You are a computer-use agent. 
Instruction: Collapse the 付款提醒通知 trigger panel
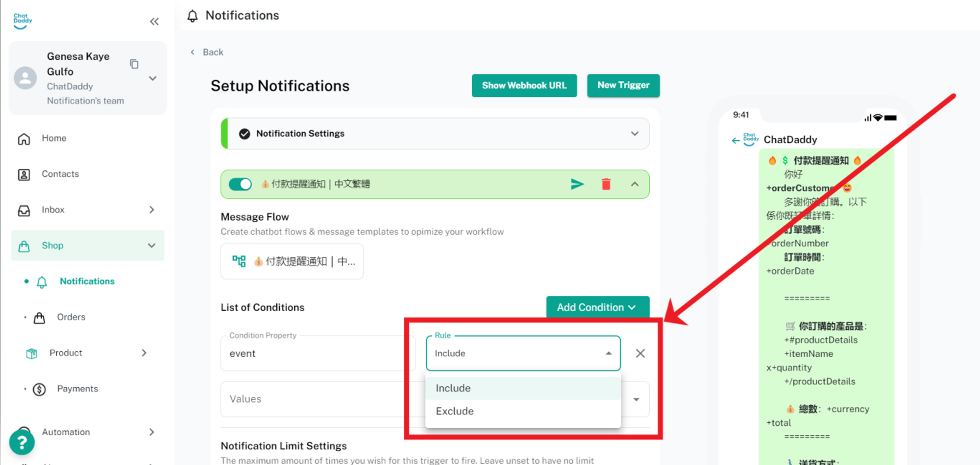[x=635, y=184]
